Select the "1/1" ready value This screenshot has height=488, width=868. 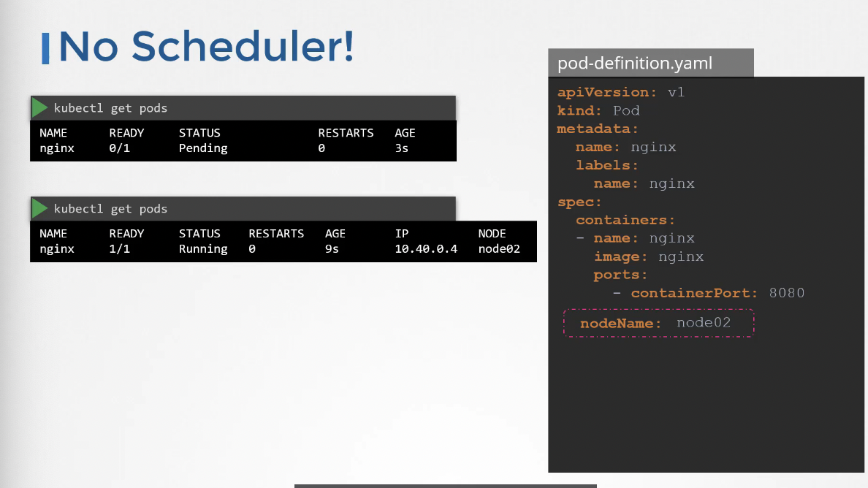click(x=120, y=249)
